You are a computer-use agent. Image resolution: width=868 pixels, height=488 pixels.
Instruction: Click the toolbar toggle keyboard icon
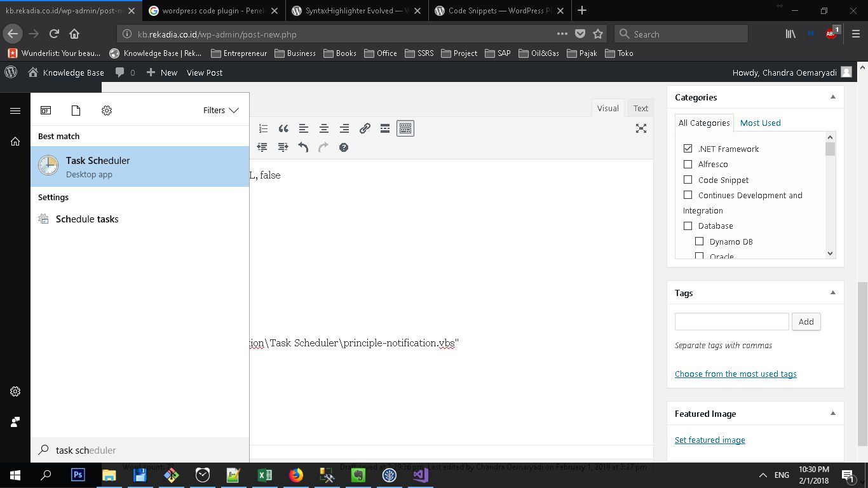point(405,128)
